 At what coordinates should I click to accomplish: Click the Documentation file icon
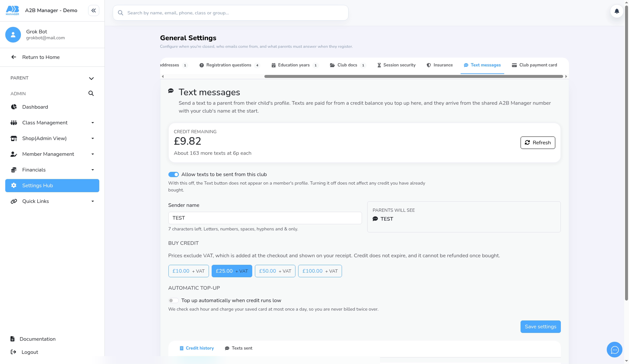pos(12,339)
